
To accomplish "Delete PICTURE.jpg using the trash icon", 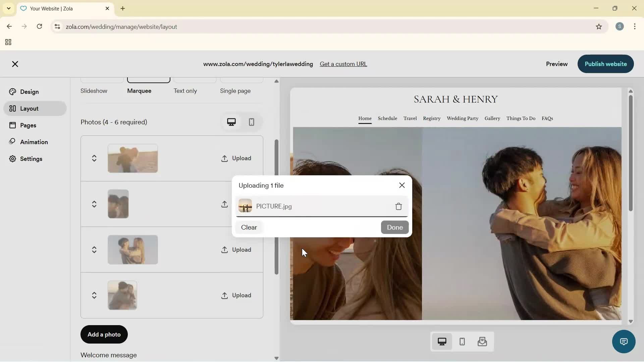I will [398, 206].
